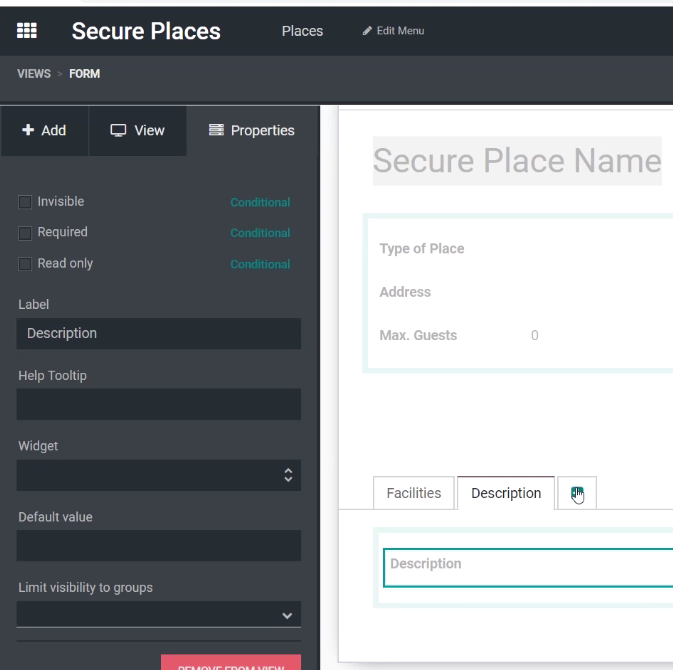673x670 pixels.
Task: Click the add new tab icon beside Description
Action: [577, 493]
